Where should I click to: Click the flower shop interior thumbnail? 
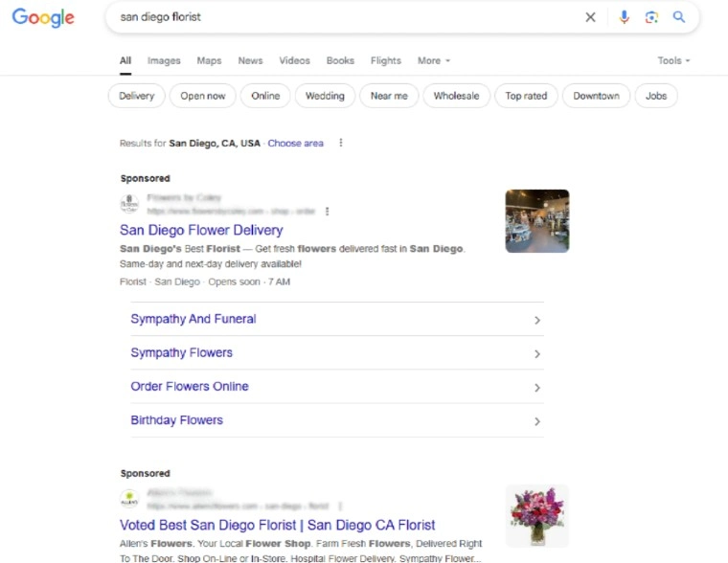[x=537, y=221]
